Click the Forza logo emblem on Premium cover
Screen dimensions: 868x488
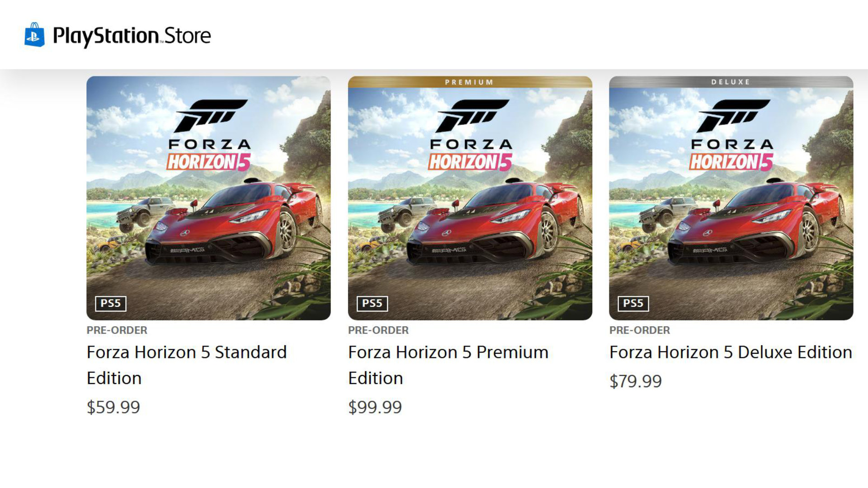click(470, 115)
